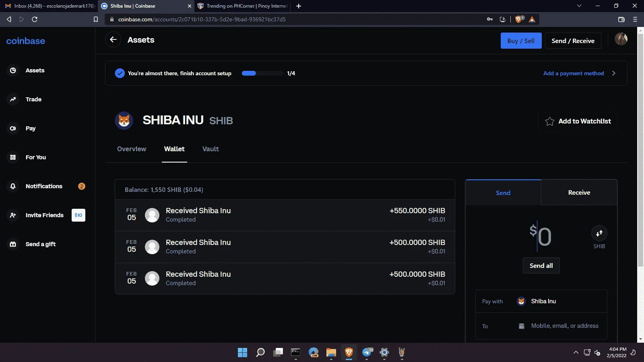Switch to the Inbox Gmail browser tab

click(x=49, y=6)
